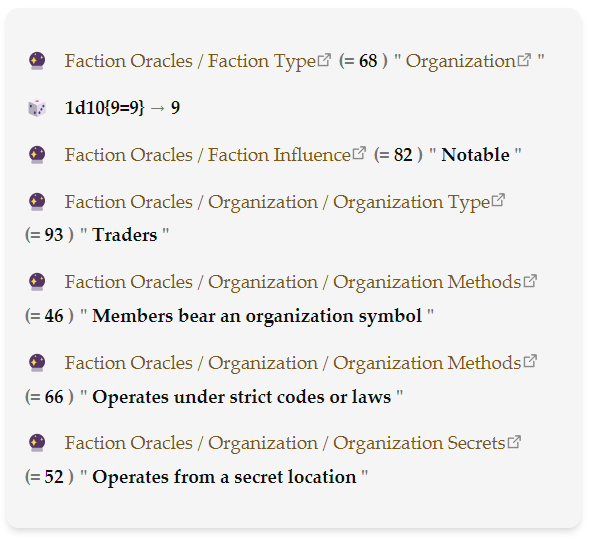
Task: Click the crystal ball icon beside Organization Type
Action: (37, 202)
